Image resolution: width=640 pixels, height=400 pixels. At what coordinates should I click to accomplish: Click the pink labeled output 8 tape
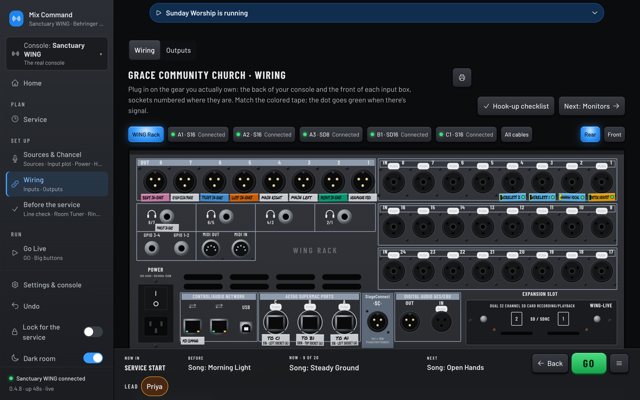click(155, 198)
